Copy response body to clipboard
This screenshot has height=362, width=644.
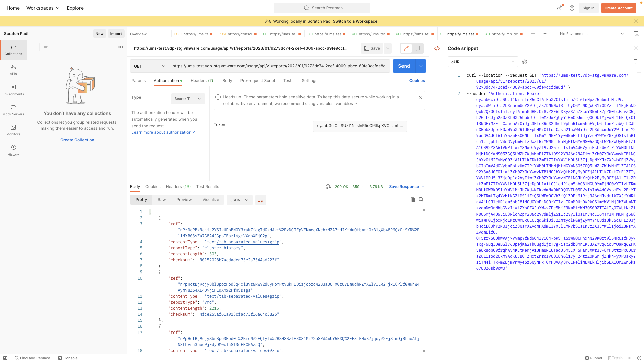pos(413,199)
